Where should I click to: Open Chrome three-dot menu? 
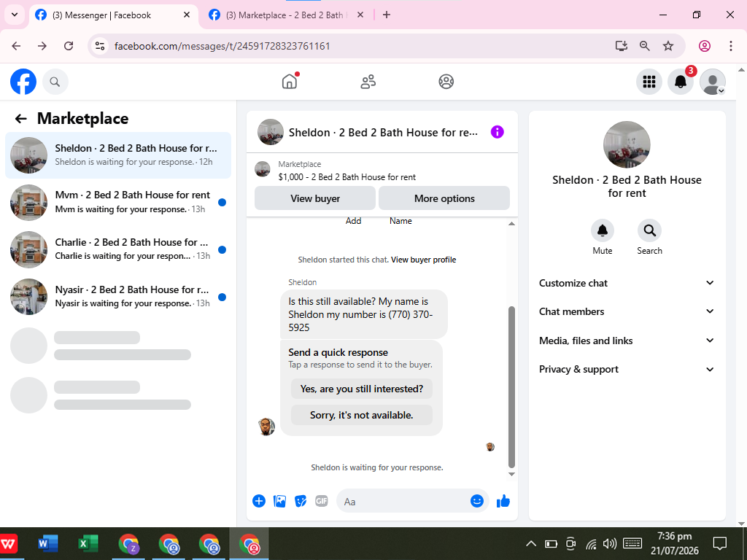731,46
